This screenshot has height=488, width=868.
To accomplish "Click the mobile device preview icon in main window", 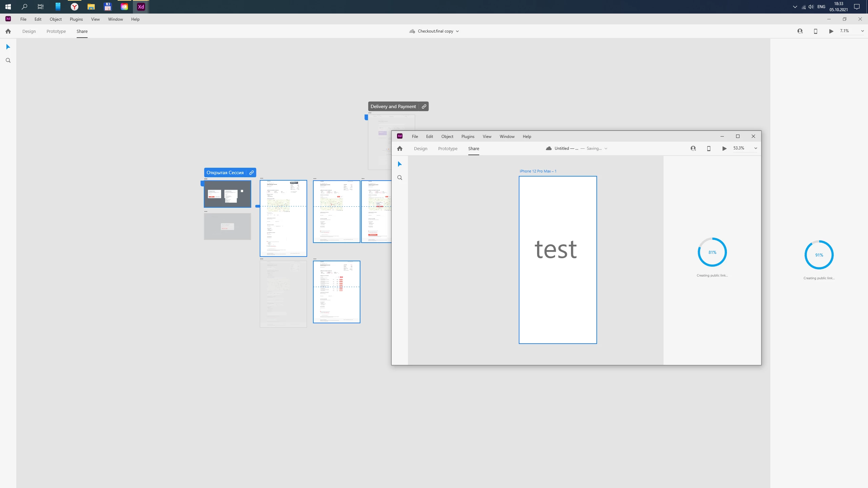I will (x=815, y=31).
